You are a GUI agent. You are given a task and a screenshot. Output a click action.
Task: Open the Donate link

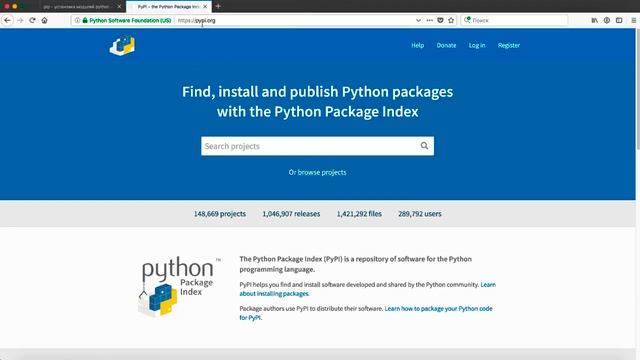pos(446,45)
